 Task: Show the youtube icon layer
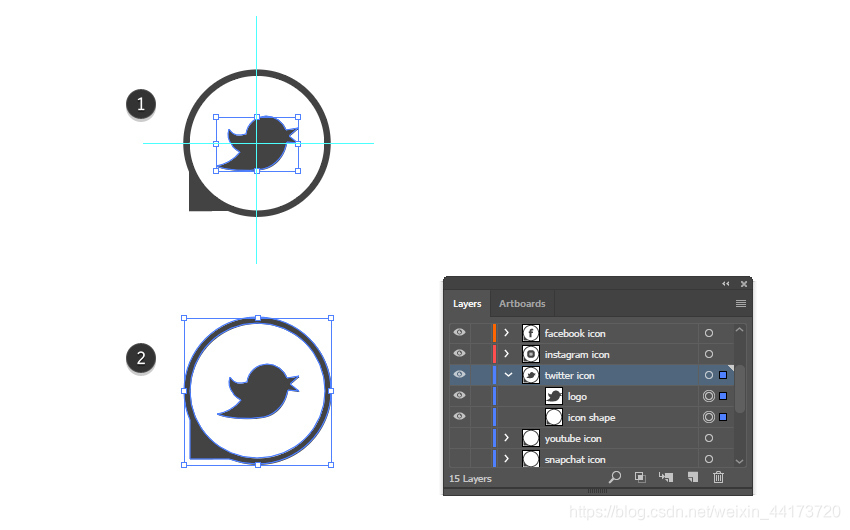pyautogui.click(x=459, y=438)
